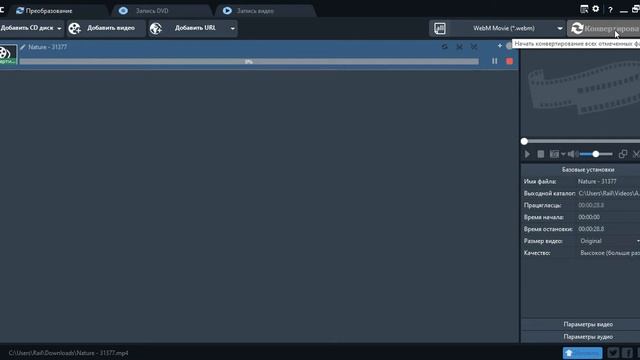This screenshot has width=640, height=360.
Task: Click the cut/clip scissors icon in the Nature row
Action: [460, 47]
